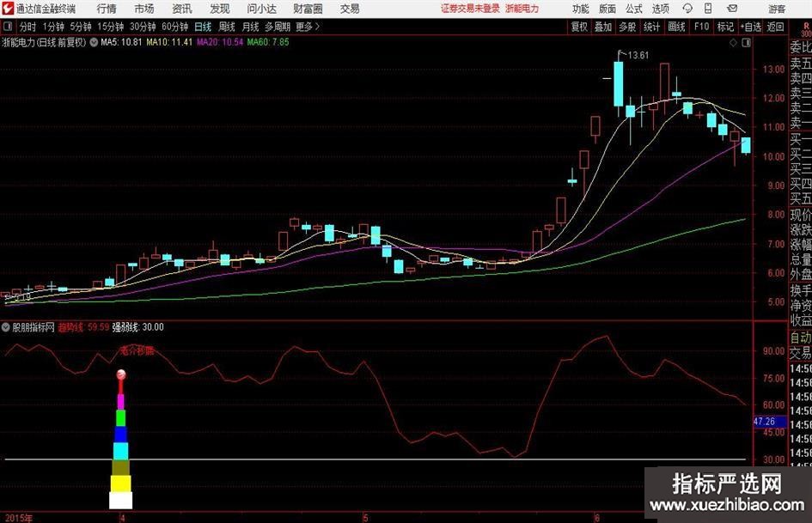
Task: Click the 13.61 peak price candlestick label
Action: pos(638,56)
